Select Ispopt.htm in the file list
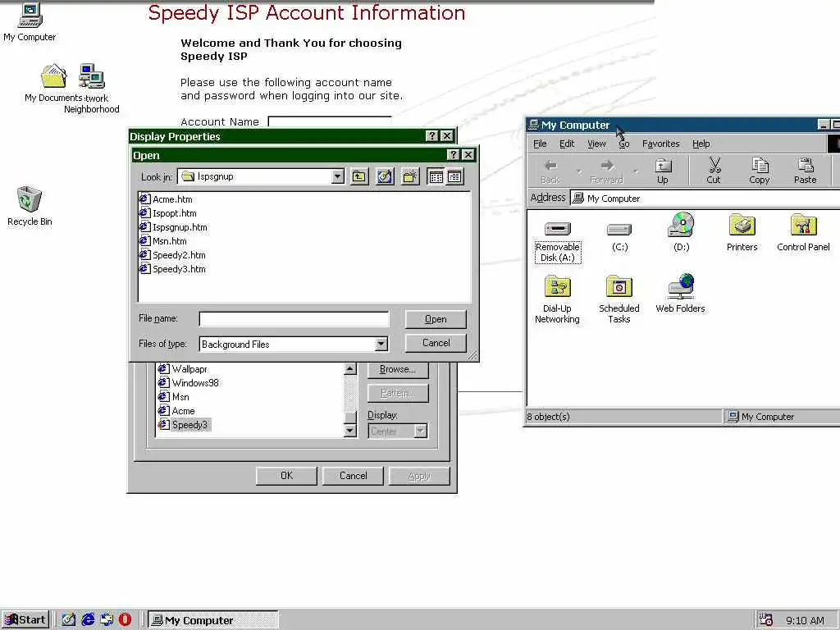Screen dimensions: 840x630 (167, 213)
